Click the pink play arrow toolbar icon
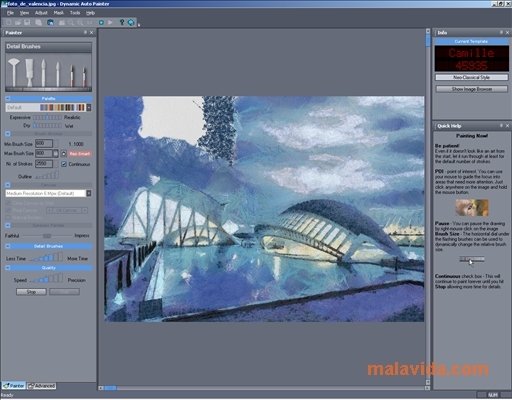This screenshot has height=400, width=512. point(110,22)
